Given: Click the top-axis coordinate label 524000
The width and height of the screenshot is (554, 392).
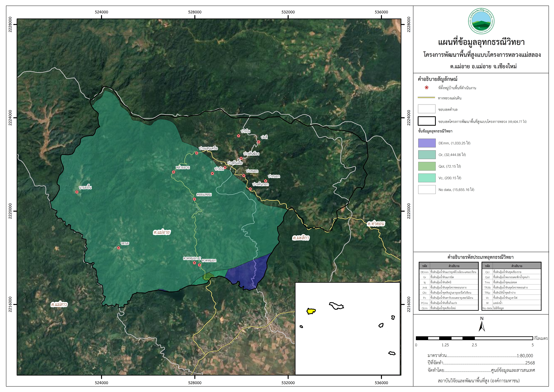Looking at the screenshot, I should click(x=101, y=12).
